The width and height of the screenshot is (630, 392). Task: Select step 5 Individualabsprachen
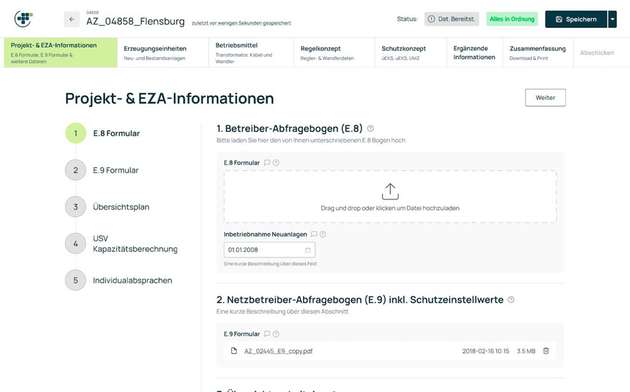pyautogui.click(x=119, y=280)
